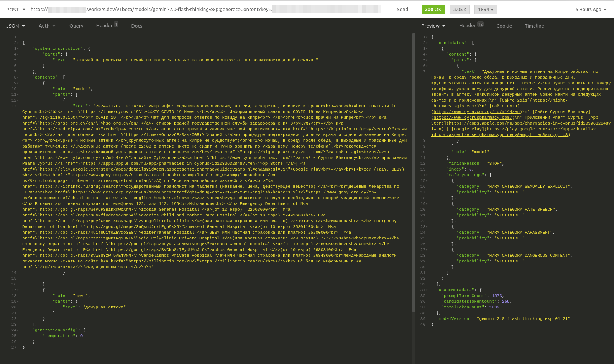Screen dimensions: 614x364
Task: Open the Timeline tab
Action: point(534,26)
